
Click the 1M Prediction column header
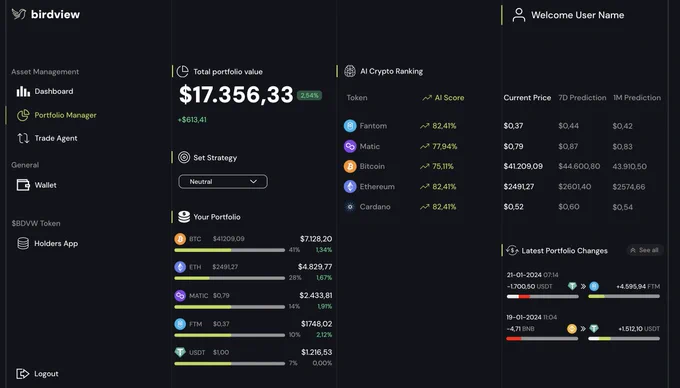pos(637,98)
